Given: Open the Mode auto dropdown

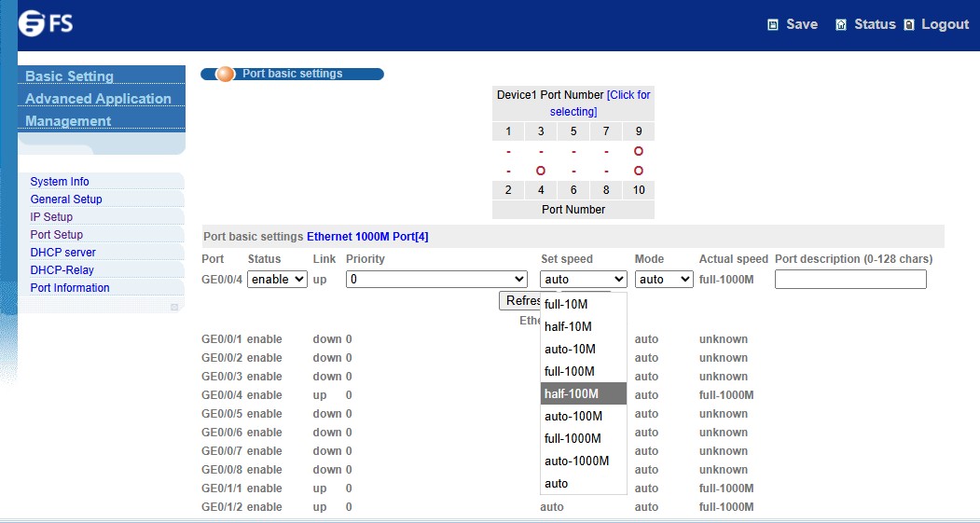Looking at the screenshot, I should click(664, 279).
